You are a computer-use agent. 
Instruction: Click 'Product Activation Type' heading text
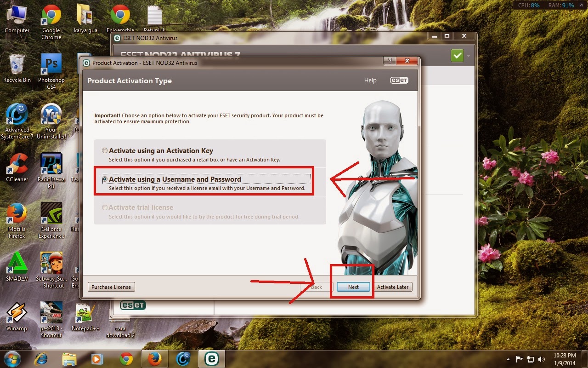(130, 80)
